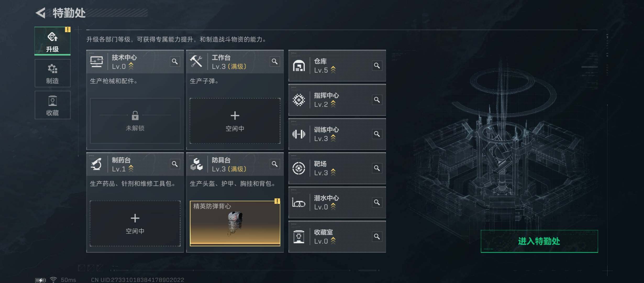The image size is (644, 283).
Task: Click 进入特勤处 button
Action: [539, 241]
